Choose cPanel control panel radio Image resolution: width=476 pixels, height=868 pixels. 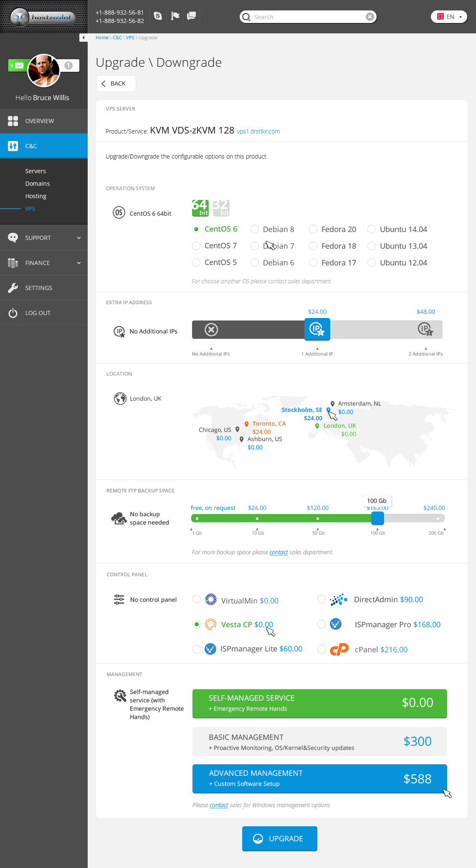[322, 649]
